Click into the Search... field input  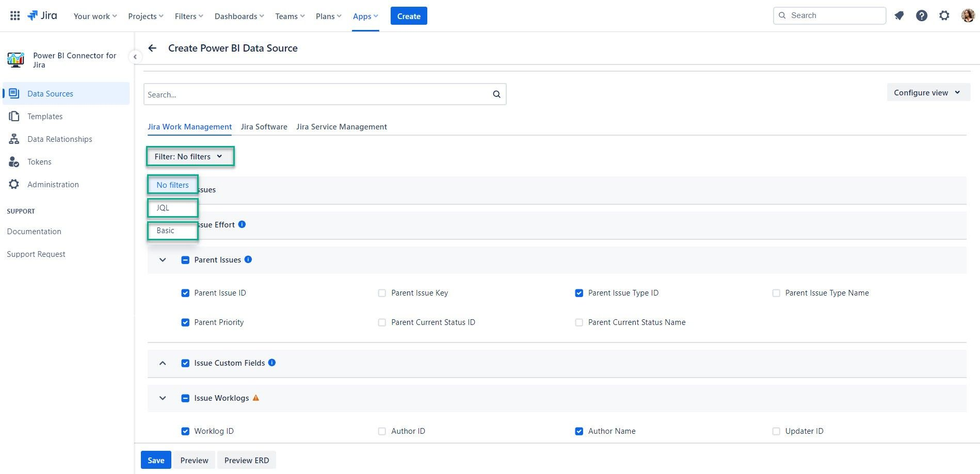coord(317,94)
